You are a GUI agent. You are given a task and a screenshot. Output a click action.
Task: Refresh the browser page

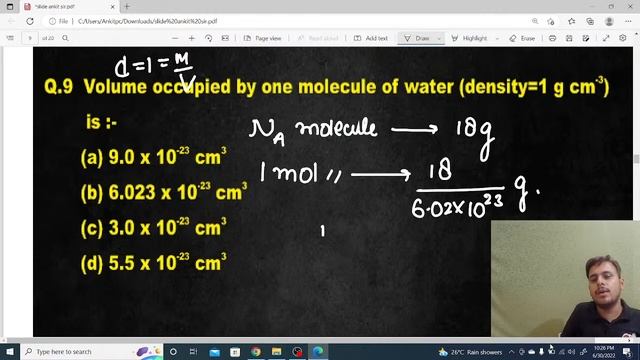coord(30,21)
